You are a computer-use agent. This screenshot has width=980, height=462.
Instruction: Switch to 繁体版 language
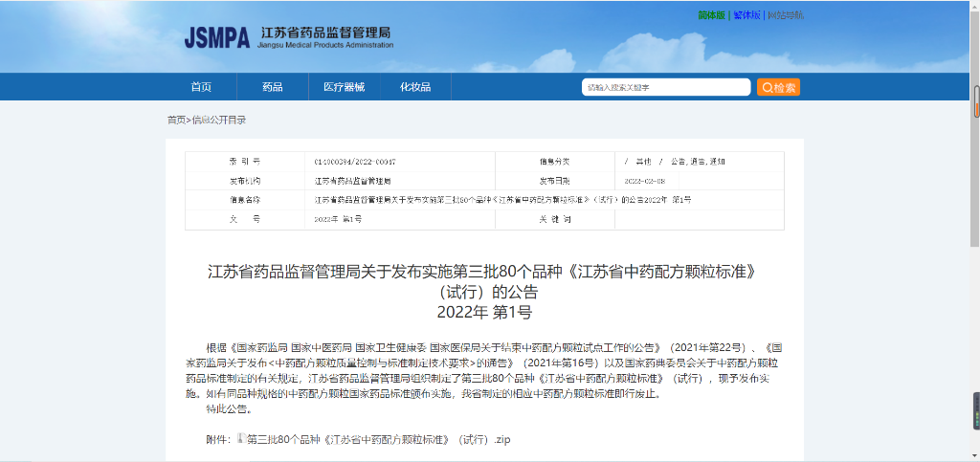746,15
